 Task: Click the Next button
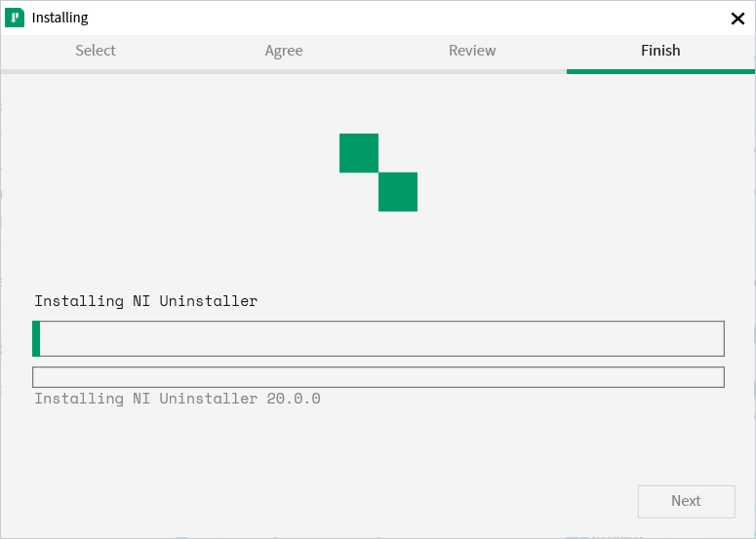[x=686, y=501]
